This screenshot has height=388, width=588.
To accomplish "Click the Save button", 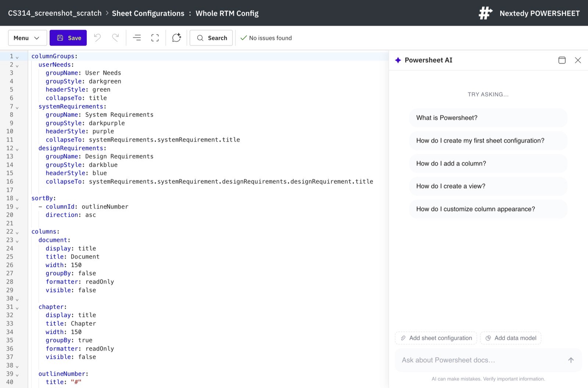I will 68,38.
